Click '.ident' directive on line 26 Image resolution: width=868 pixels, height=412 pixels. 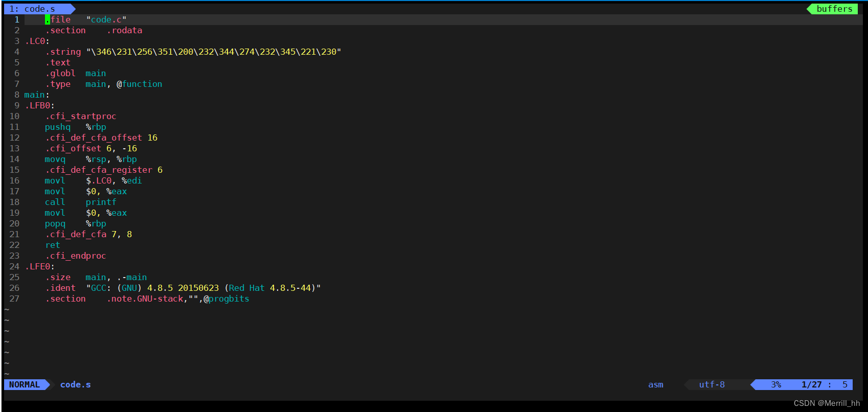tap(60, 288)
